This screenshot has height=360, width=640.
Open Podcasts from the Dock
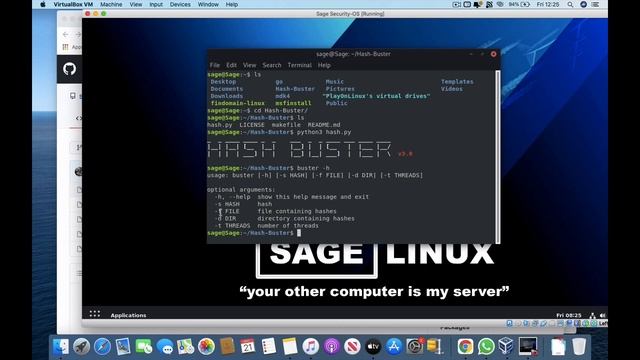coord(331,347)
